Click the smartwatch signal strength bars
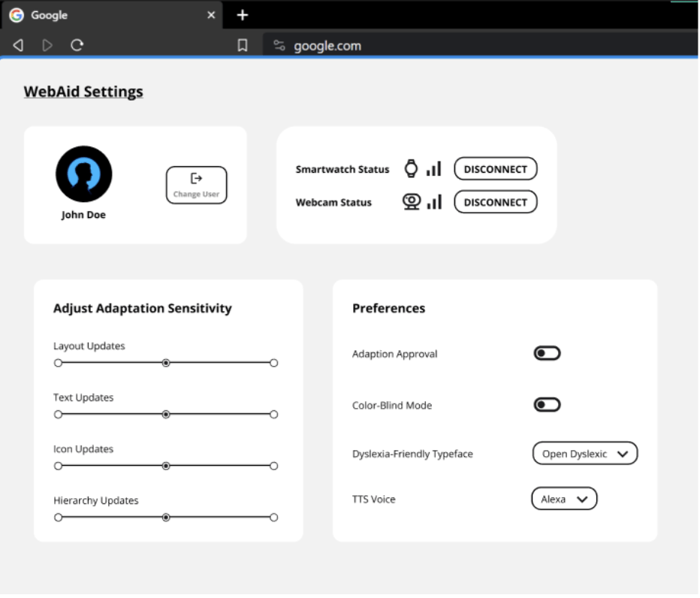Viewport: 700px width, 598px height. click(x=434, y=169)
